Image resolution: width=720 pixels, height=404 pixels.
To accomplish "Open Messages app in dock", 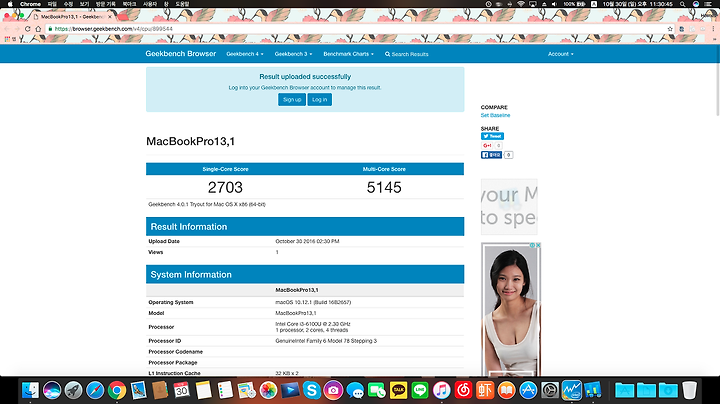I will 355,390.
